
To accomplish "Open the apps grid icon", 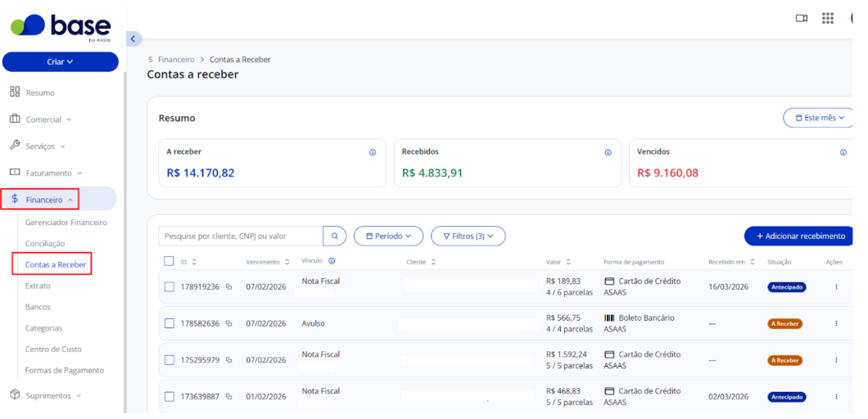I will 828,18.
